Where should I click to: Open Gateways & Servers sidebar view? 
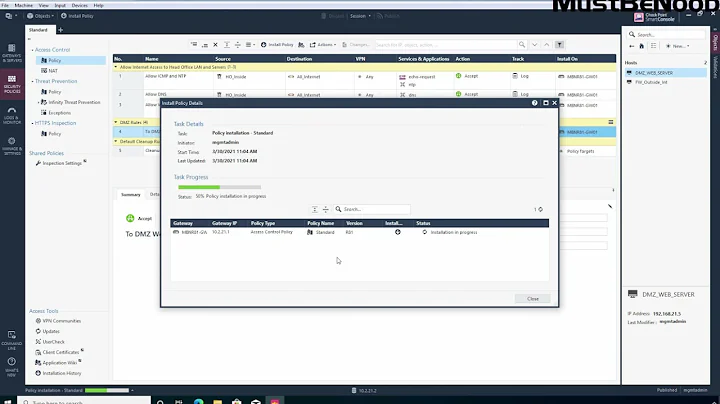pyautogui.click(x=11, y=53)
